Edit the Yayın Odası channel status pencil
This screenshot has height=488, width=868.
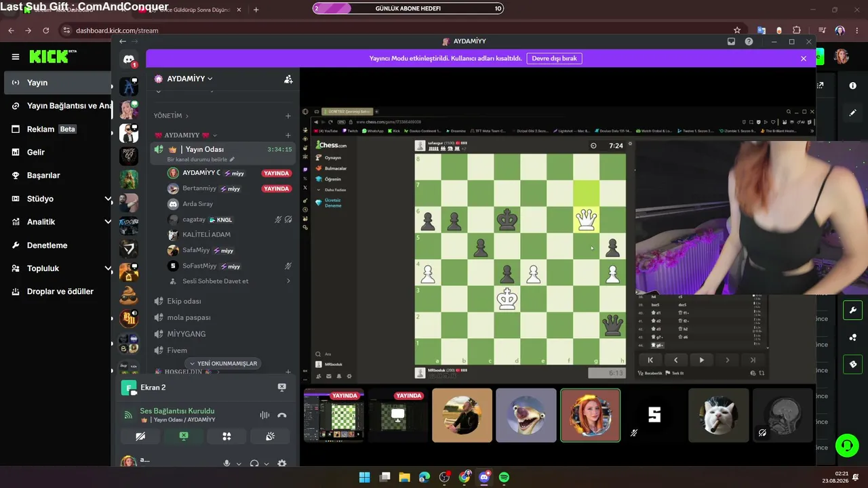(232, 159)
